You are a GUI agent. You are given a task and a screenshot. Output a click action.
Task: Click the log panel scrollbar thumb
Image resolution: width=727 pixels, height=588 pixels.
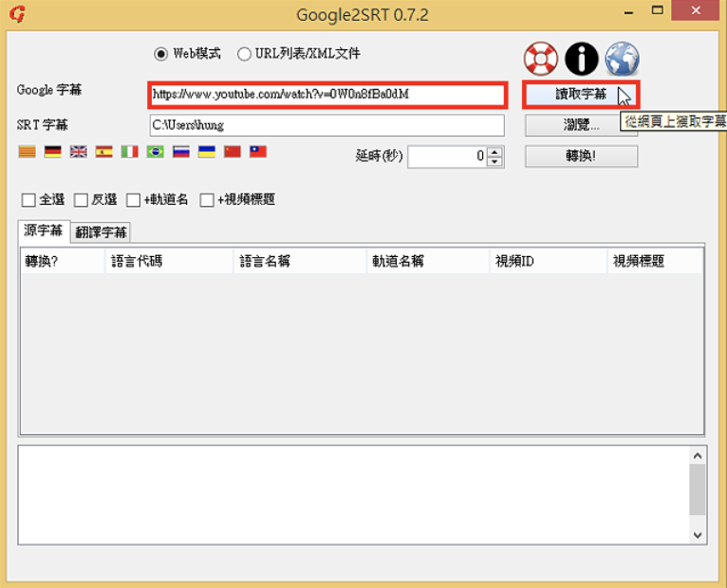click(698, 489)
